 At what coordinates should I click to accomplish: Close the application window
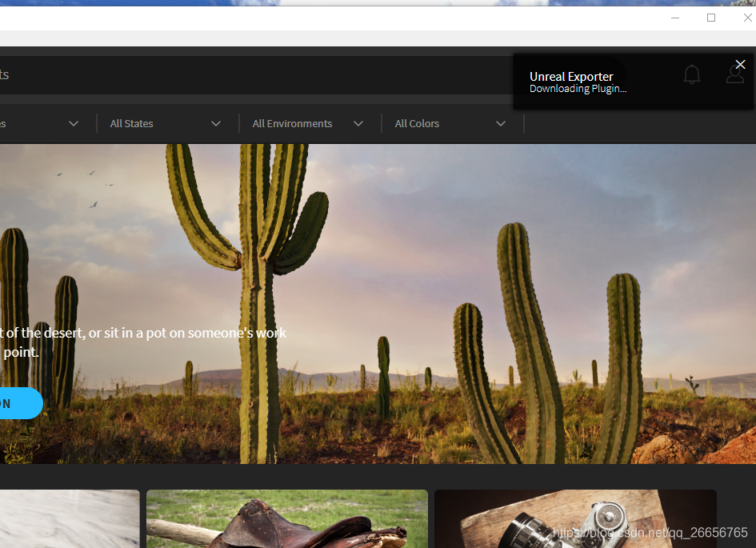click(747, 18)
